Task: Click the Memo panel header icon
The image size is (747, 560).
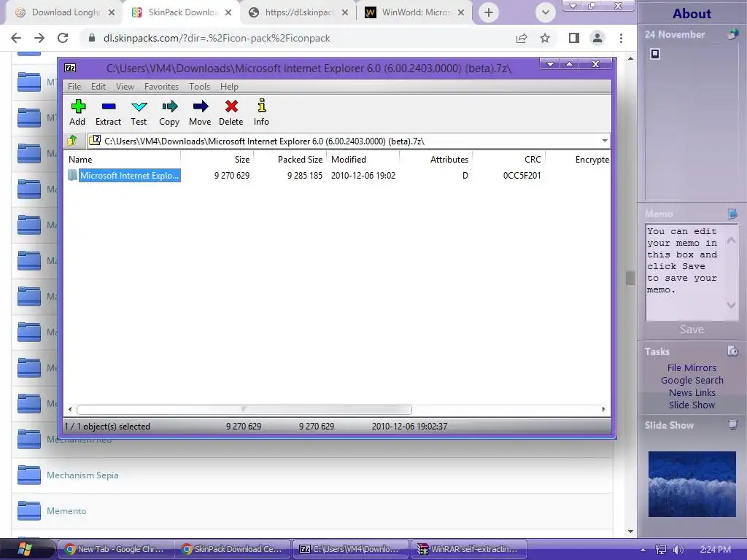Action: 732,214
